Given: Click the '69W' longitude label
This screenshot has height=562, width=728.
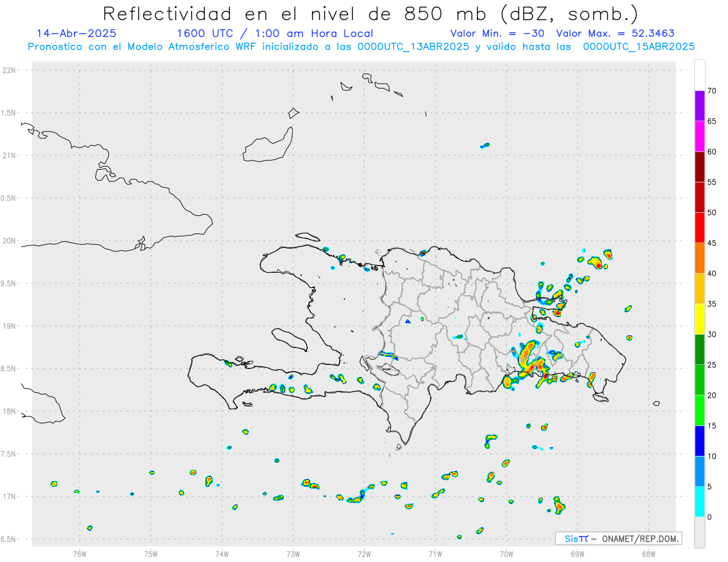Looking at the screenshot, I should [578, 553].
